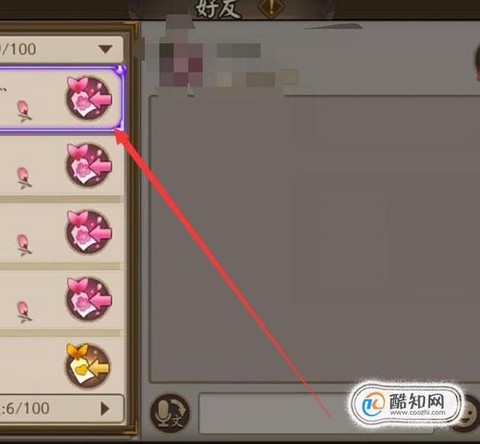Tap the fourth friend's pink gift-heart icon
The image size is (480, 444).
click(x=89, y=299)
